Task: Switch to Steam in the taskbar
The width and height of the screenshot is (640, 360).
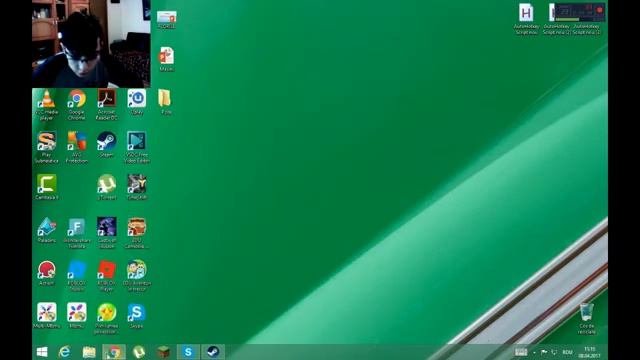Action: point(213,352)
